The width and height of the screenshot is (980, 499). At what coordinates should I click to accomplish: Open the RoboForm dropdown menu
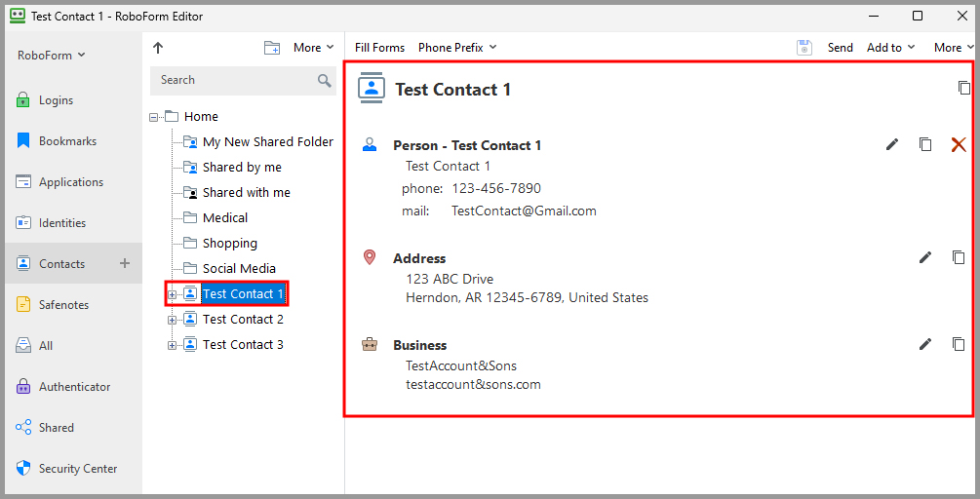coord(52,55)
